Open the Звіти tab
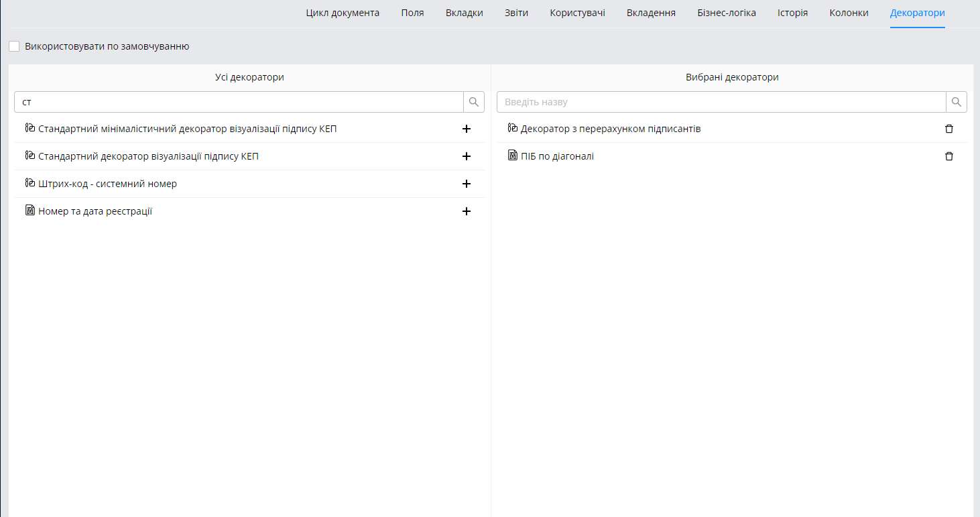This screenshot has width=980, height=517. [x=516, y=13]
